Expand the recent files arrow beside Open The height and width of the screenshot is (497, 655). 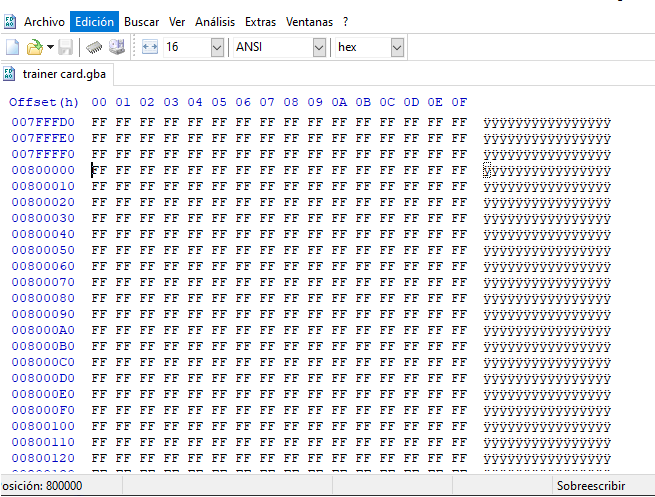tap(50, 47)
